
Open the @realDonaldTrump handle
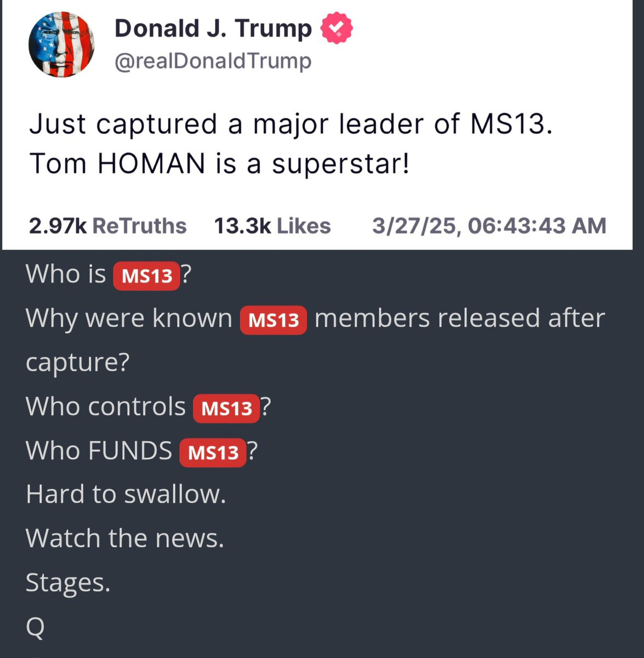(x=213, y=61)
